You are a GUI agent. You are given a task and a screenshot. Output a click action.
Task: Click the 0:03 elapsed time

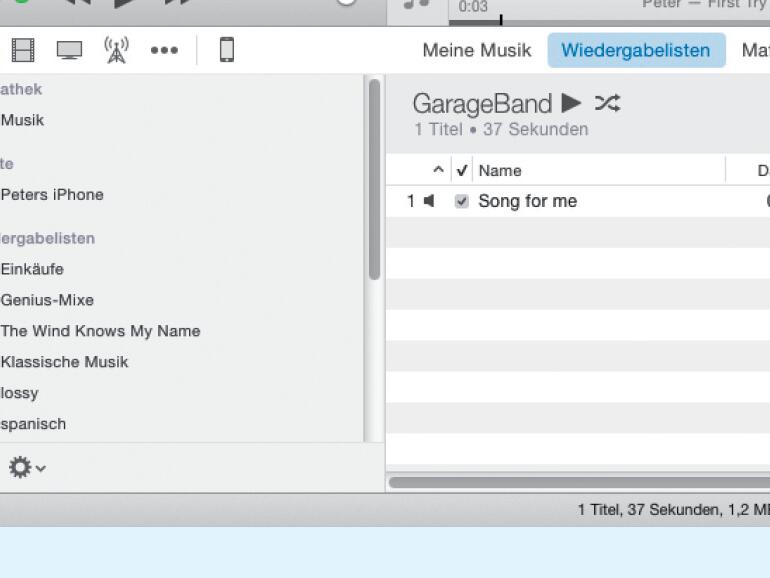tap(473, 6)
